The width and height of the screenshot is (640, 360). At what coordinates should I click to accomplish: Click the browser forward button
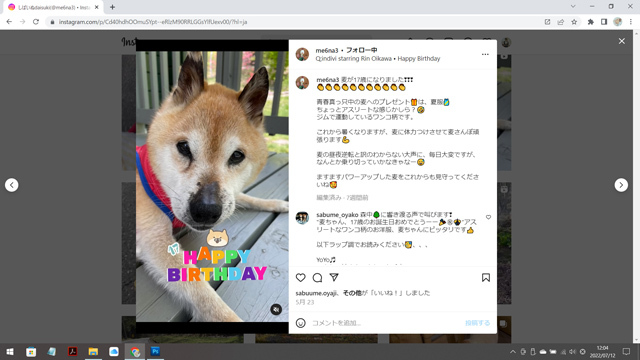[x=22, y=22]
